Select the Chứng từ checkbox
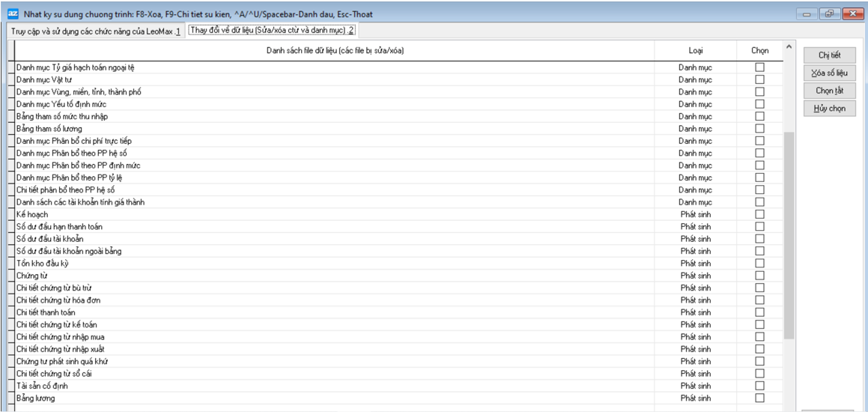The width and height of the screenshot is (868, 412). point(759,276)
